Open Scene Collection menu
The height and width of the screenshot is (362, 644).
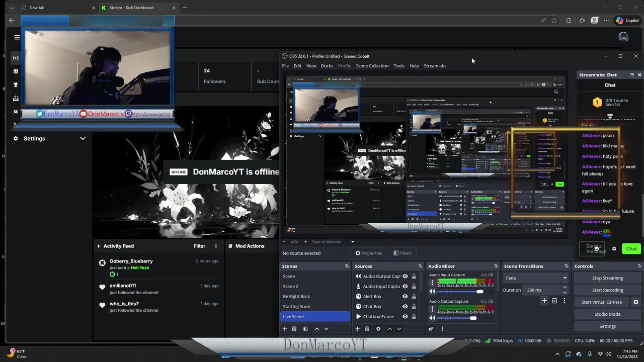(372, 66)
